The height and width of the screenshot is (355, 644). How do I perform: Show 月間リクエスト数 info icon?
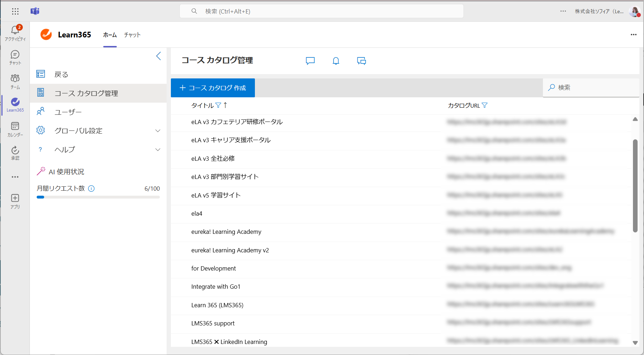91,189
